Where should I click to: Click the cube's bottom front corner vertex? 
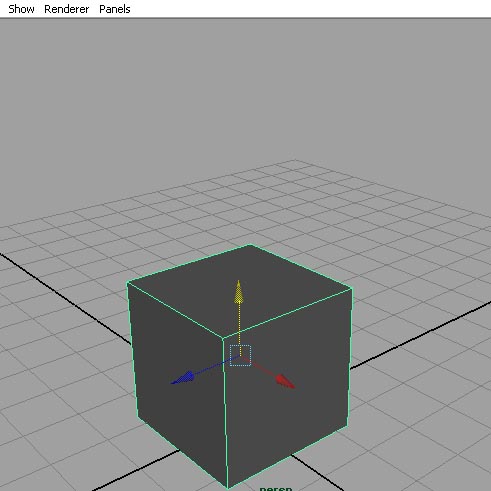(227, 487)
